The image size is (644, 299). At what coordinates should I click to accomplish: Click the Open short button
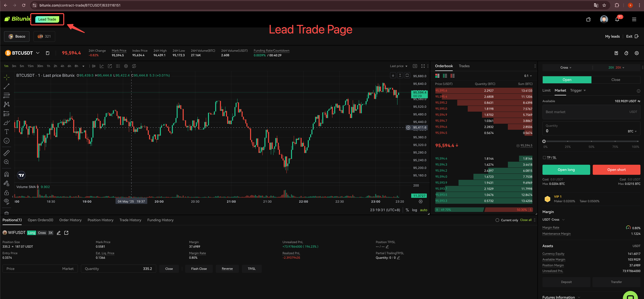[616, 170]
